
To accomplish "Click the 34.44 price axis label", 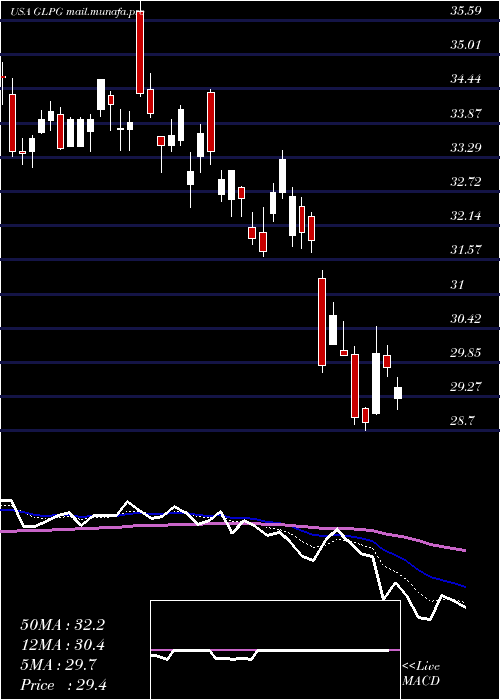I will [466, 79].
